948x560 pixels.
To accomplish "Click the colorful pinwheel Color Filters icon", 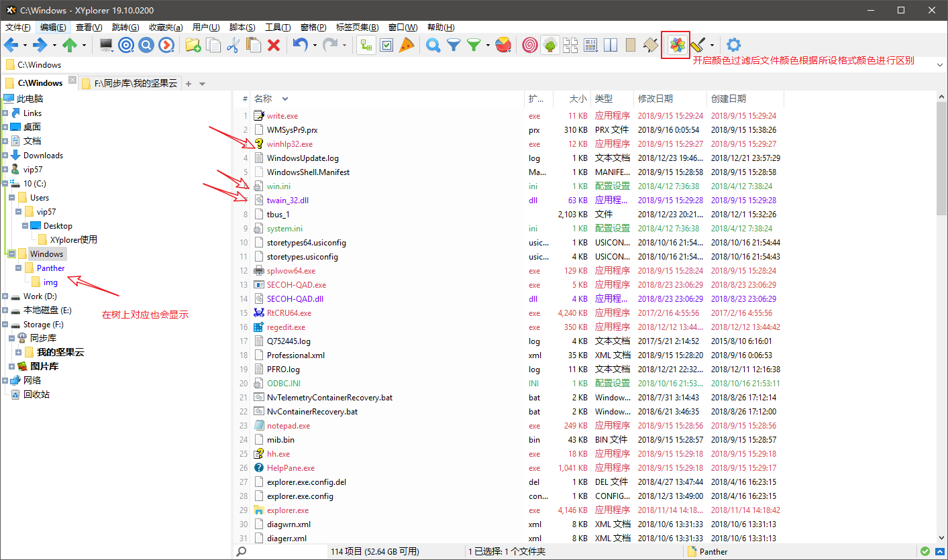I will tap(676, 45).
